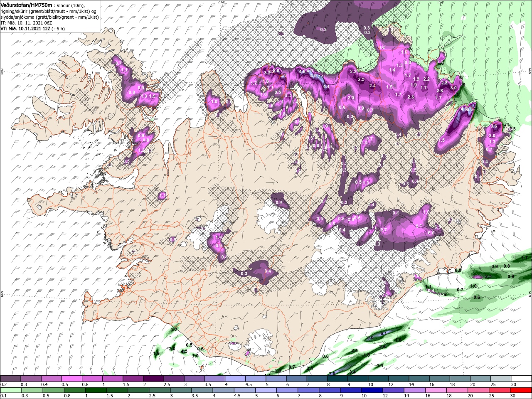Click the dark teal snow swatch starting at 8
The height and width of the screenshot is (399, 532).
tap(337, 379)
